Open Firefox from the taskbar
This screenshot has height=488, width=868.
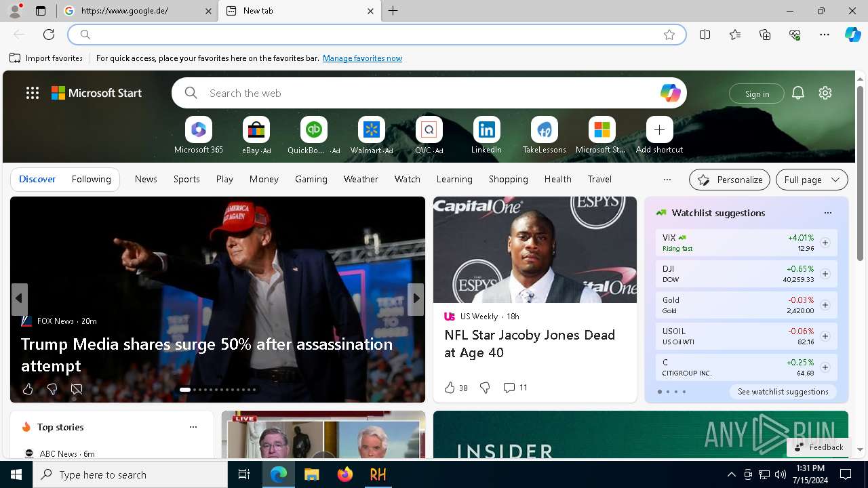point(345,474)
